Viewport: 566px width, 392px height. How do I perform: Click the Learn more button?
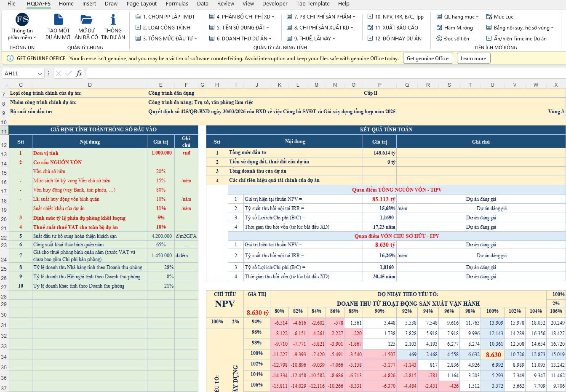(473, 58)
